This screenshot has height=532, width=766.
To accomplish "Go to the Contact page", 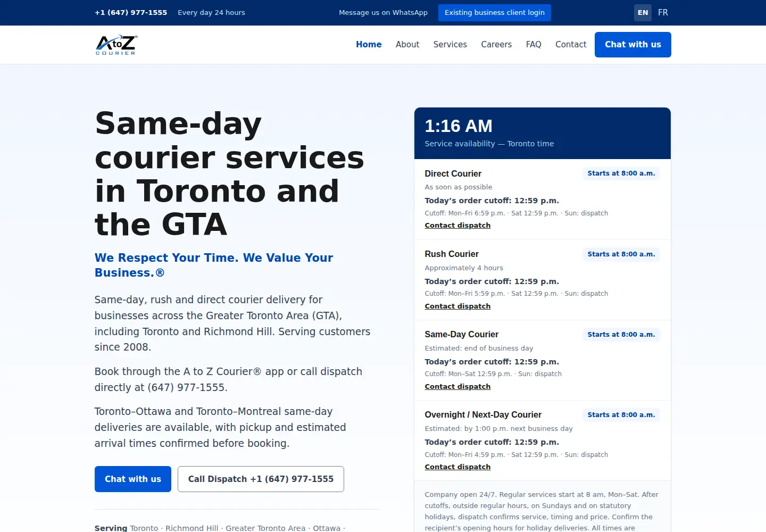I will pos(571,45).
